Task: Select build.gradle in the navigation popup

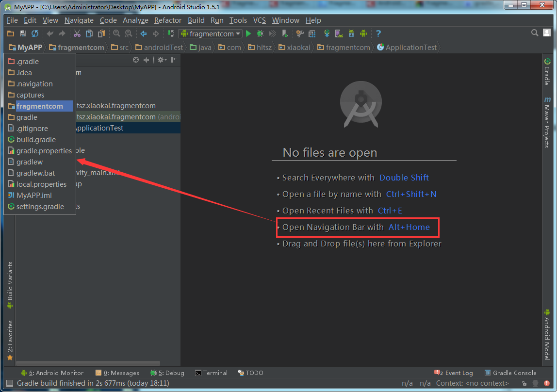Action: 36,140
